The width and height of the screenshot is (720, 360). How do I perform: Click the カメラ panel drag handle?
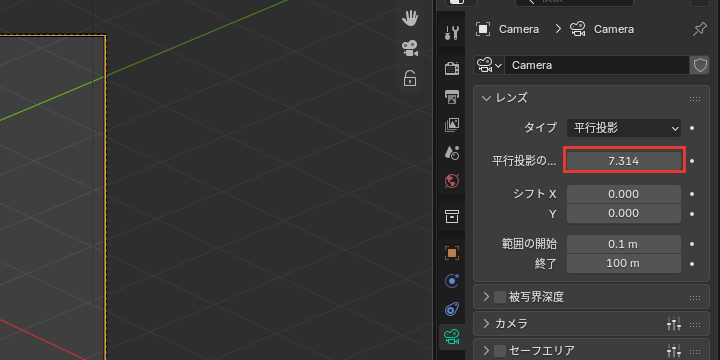(695, 325)
